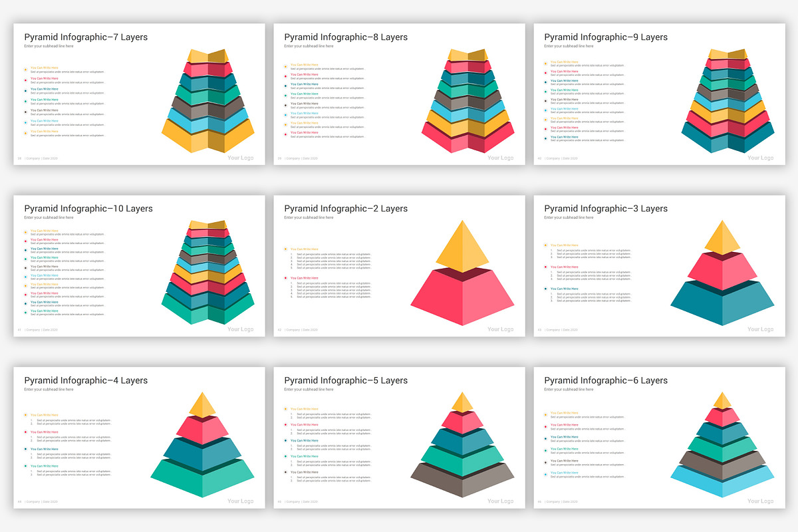Select the subhead line under the 2 Layers title
This screenshot has height=532, width=798.
pos(309,218)
